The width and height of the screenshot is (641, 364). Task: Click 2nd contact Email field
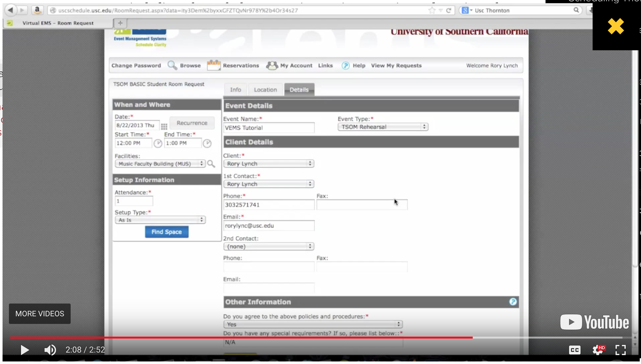(x=269, y=288)
